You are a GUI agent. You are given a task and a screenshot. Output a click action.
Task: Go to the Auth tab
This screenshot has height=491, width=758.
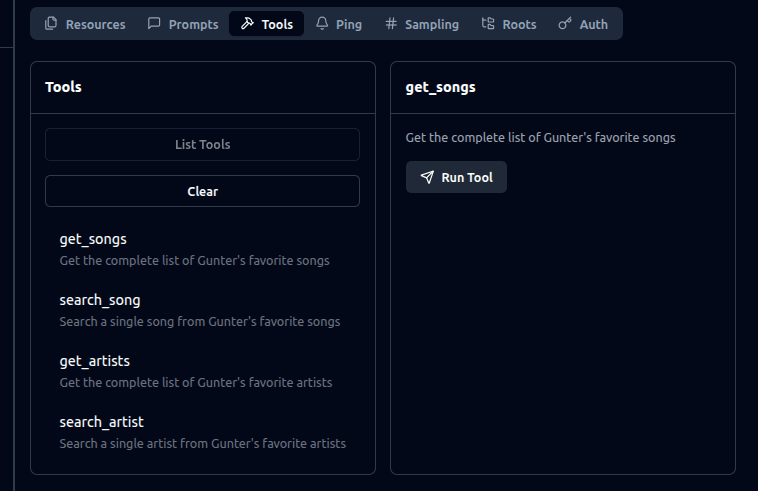click(x=593, y=24)
